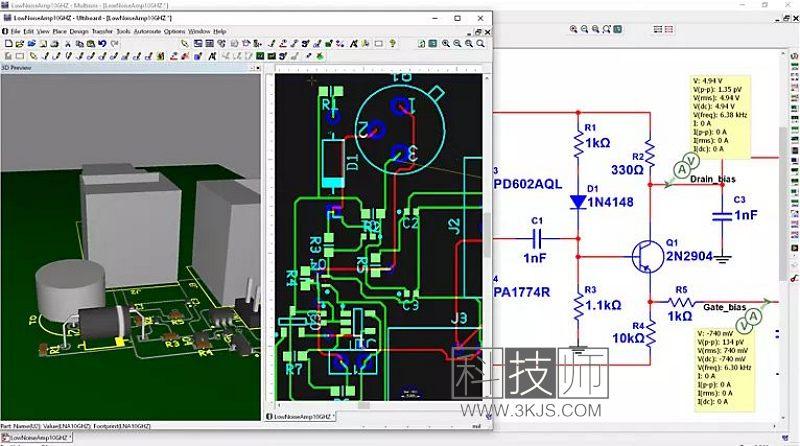Open the Transfer menu
This screenshot has height=446, width=800.
(x=103, y=32)
